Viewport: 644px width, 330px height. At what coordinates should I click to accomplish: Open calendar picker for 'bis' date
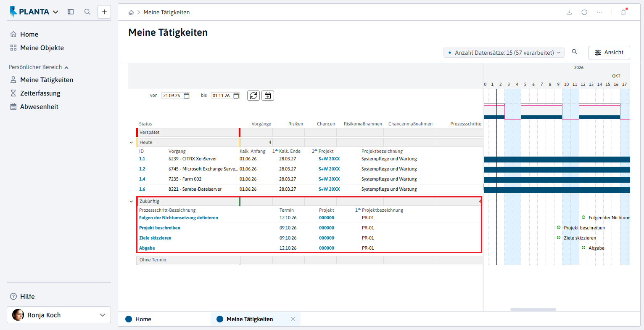click(x=236, y=96)
